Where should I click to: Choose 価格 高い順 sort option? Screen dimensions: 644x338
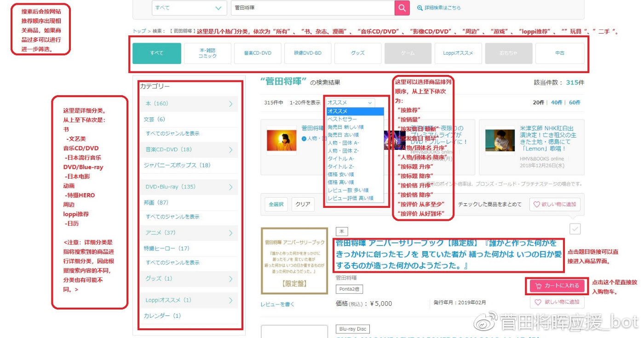pos(355,183)
